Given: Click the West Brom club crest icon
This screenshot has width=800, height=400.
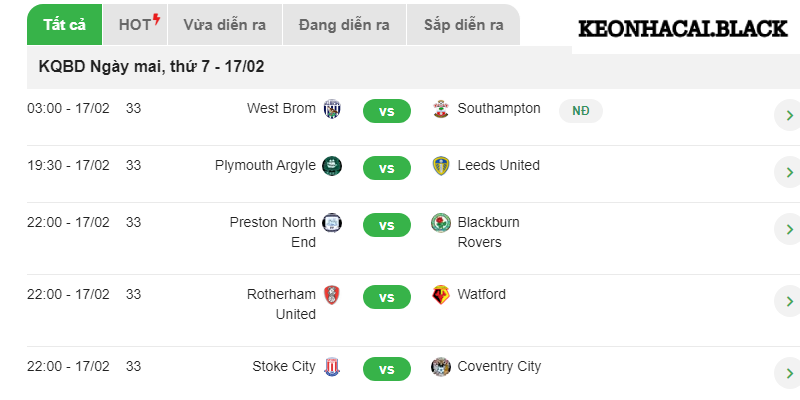Looking at the screenshot, I should pos(333,109).
